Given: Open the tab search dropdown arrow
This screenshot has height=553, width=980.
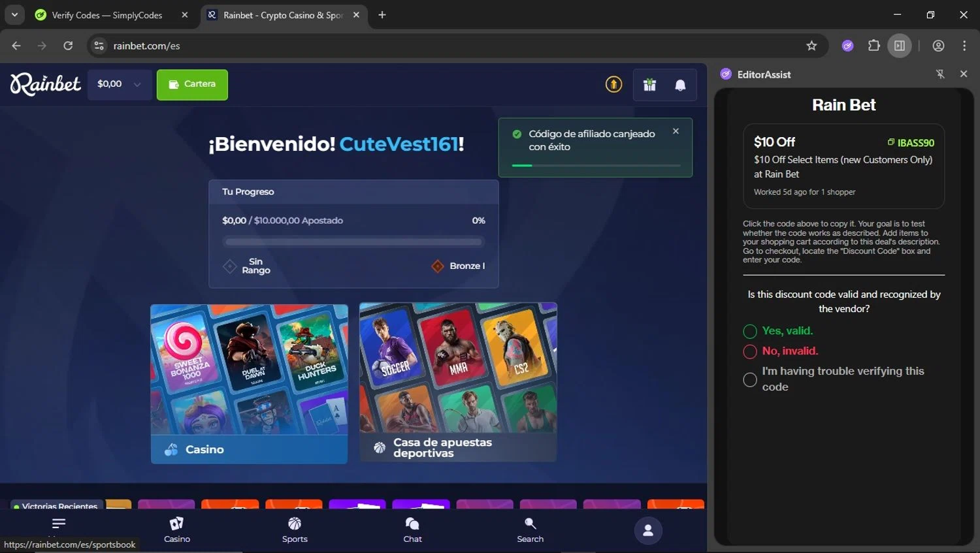Looking at the screenshot, I should pyautogui.click(x=14, y=14).
